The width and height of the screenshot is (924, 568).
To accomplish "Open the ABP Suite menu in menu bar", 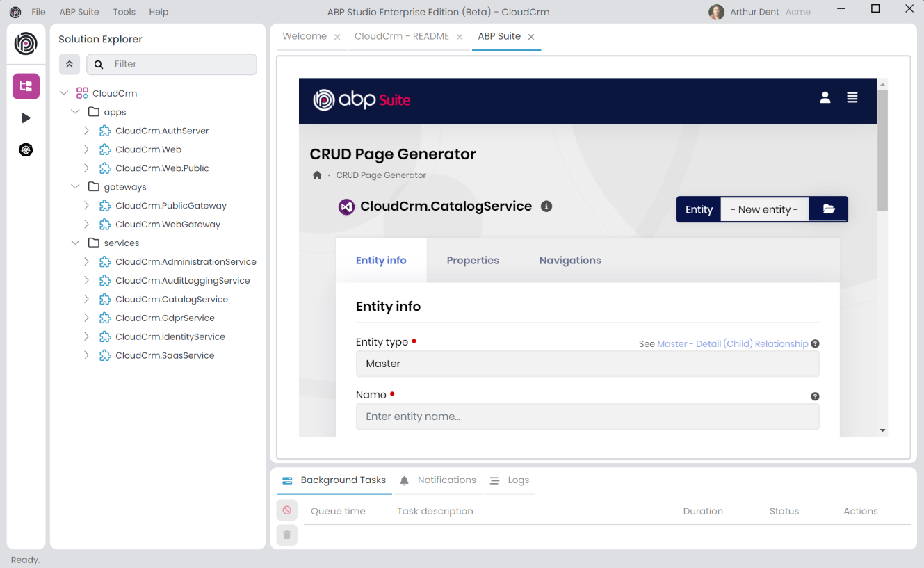I will 79,12.
